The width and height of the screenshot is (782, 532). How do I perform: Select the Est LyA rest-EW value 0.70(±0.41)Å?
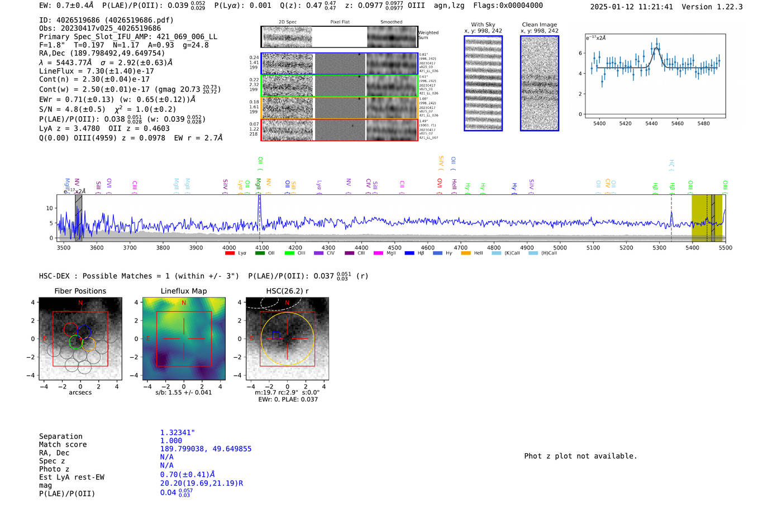[x=188, y=475]
